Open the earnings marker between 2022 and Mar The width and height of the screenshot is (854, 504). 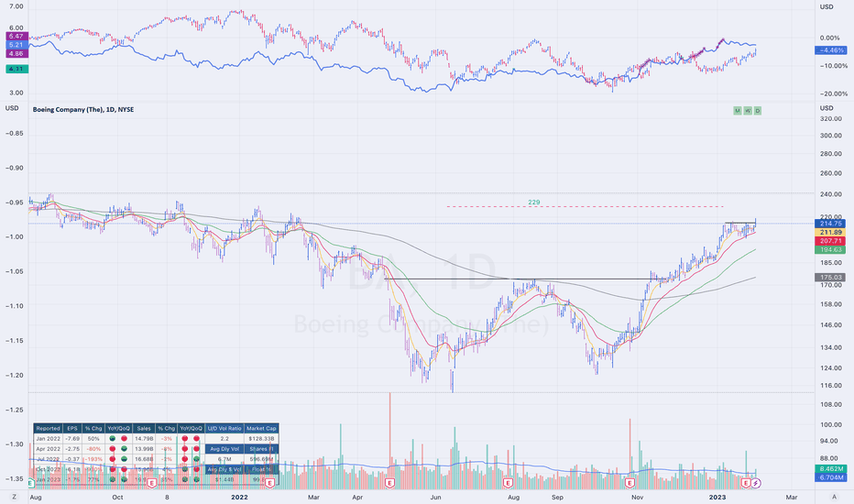click(x=269, y=483)
